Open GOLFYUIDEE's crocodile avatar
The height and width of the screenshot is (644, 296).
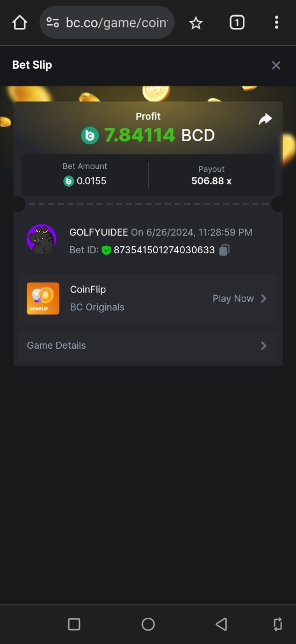[x=41, y=239]
